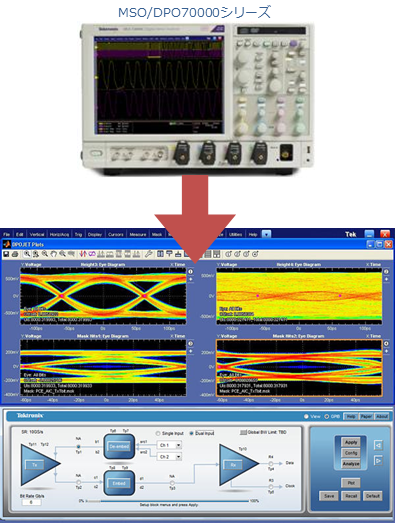Viewport: 395px width, 523px height.
Task: Click the Recall button
Action: click(351, 496)
